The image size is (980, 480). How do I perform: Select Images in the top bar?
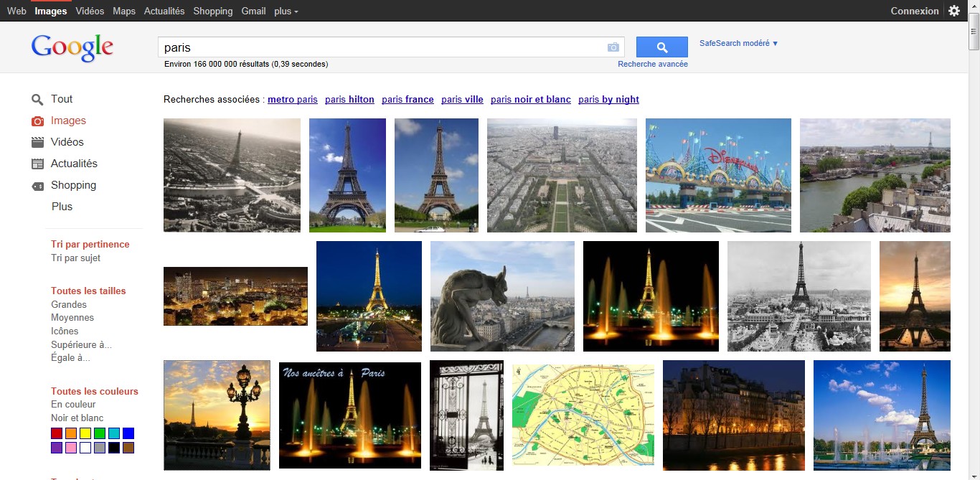point(51,11)
